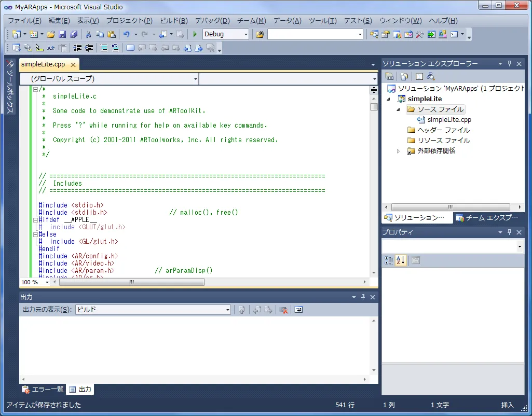Image resolution: width=532 pixels, height=416 pixels.
Task: Sort properties alphabetically with the A-Z icon
Action: point(401,260)
